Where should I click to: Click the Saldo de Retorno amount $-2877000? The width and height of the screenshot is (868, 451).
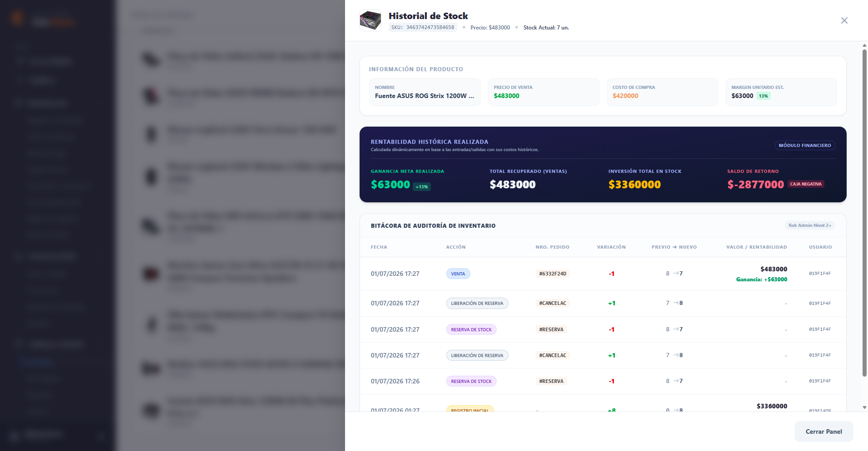(755, 185)
